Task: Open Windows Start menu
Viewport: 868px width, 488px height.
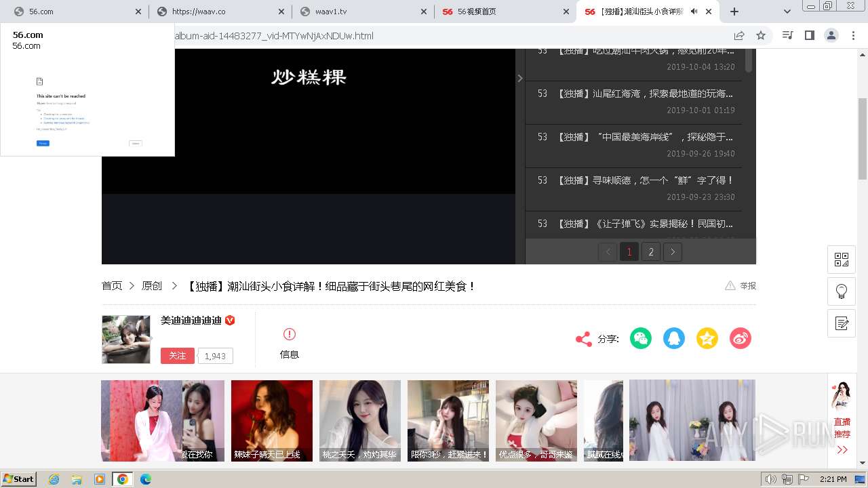Action: coord(19,479)
